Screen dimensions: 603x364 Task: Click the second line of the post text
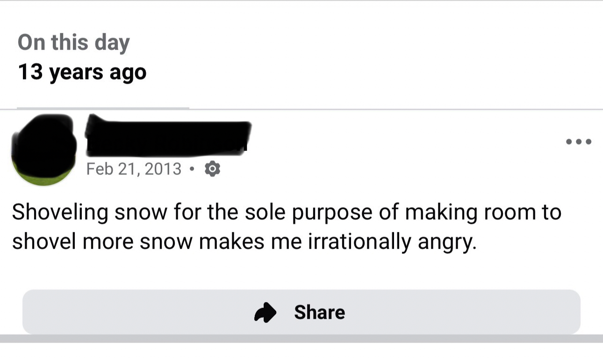point(244,243)
